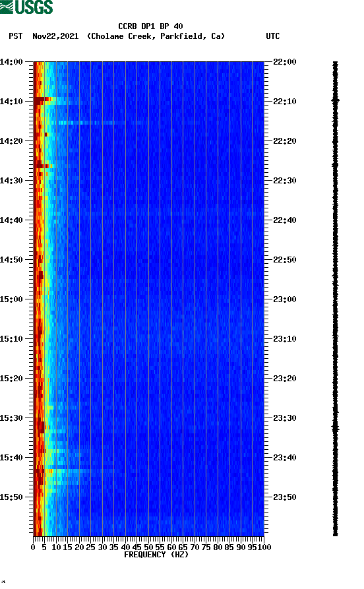Click the 10 Hz frequency tick label
The height and width of the screenshot is (589, 364).
[56, 547]
